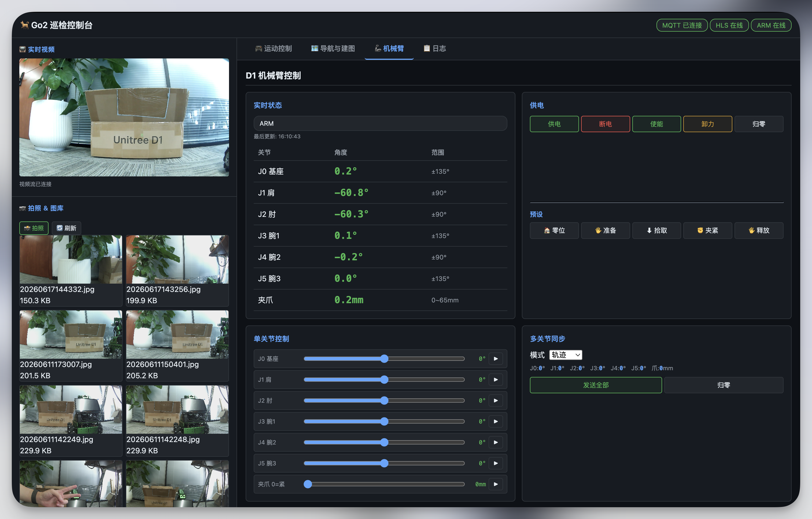Send J3 腕1 angle with play button
Viewport: 812px width, 519px height.
point(495,421)
